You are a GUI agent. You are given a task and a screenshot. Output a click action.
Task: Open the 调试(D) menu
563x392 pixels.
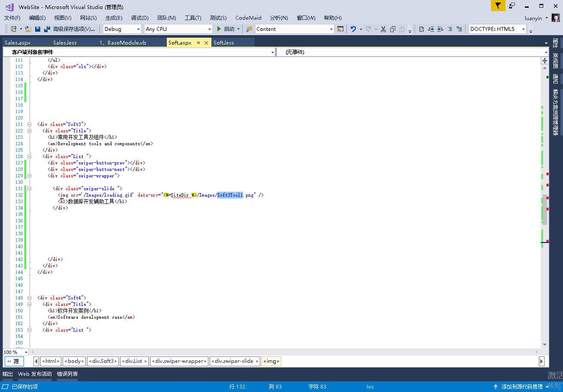point(140,18)
